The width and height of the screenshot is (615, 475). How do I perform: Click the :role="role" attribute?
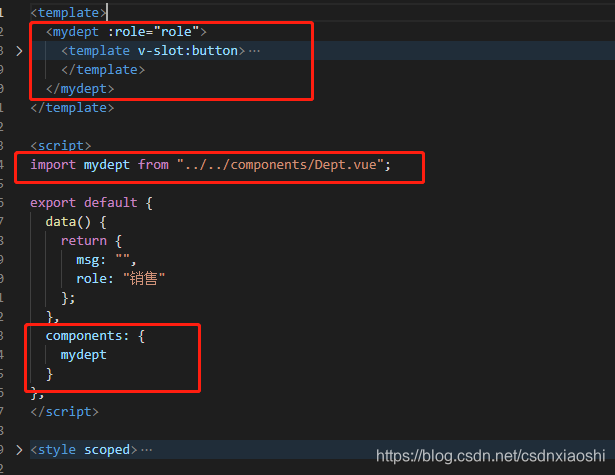[x=153, y=32]
